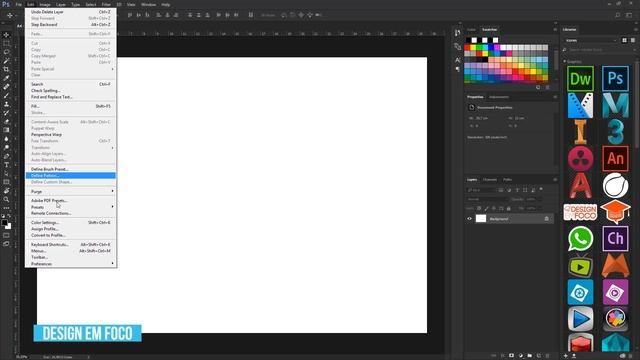Switch Libraries panel to grid view

pos(624,40)
